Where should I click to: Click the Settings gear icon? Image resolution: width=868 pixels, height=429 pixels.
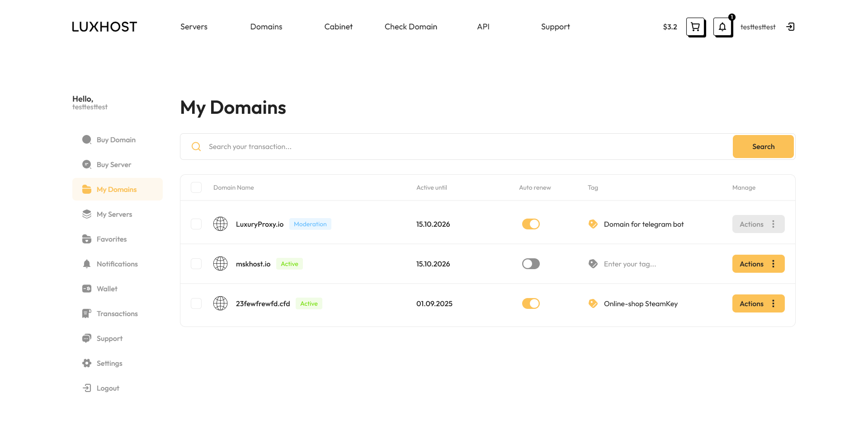[87, 363]
